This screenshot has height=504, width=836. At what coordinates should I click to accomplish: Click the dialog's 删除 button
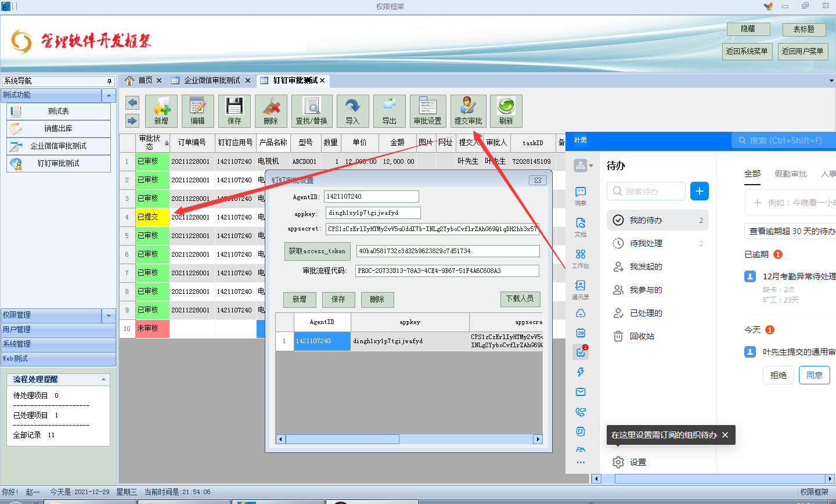coord(377,299)
